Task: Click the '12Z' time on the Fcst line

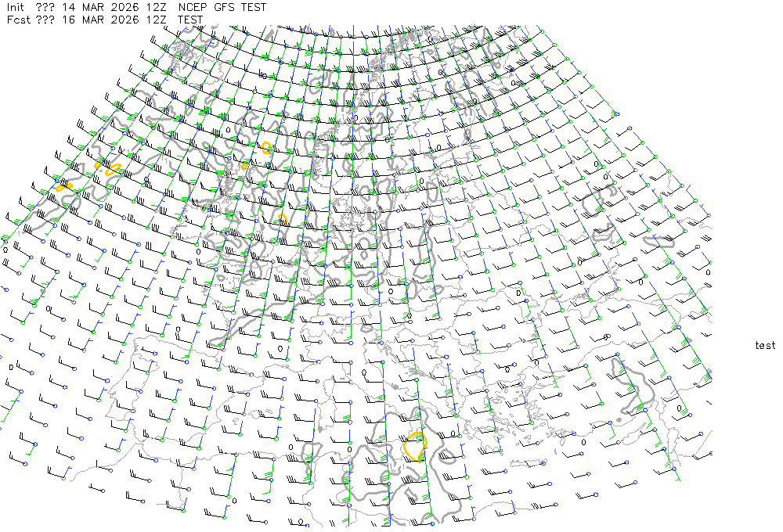Action: tap(156, 19)
